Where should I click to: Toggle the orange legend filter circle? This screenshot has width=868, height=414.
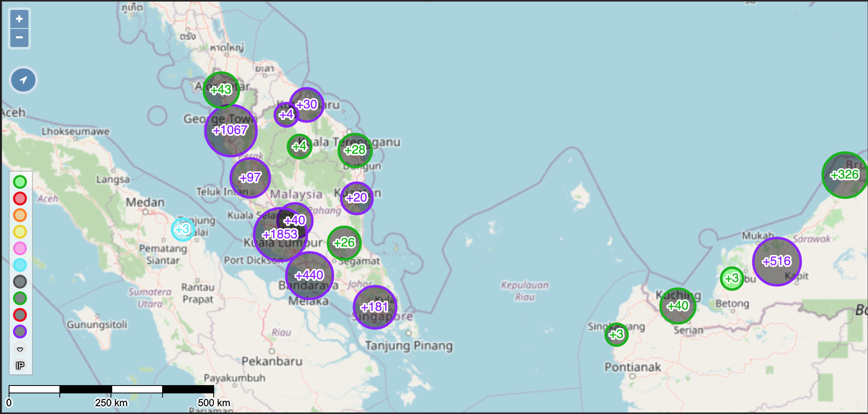point(20,215)
